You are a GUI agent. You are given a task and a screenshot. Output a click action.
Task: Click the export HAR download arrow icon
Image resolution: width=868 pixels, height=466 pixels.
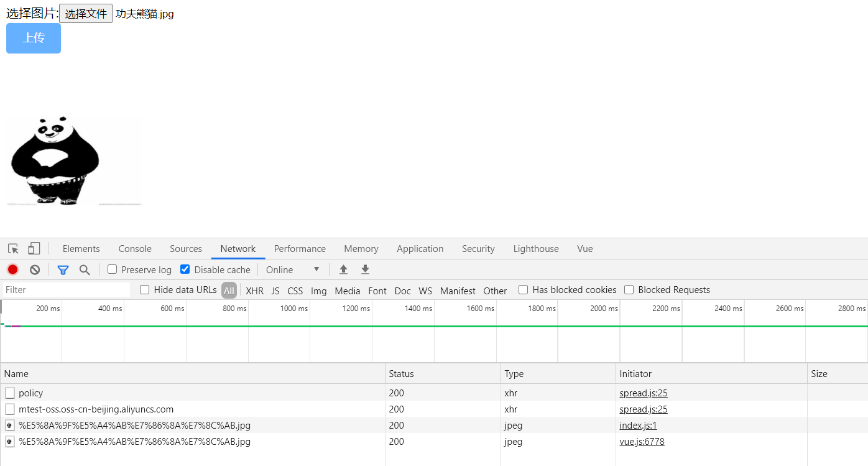366,269
